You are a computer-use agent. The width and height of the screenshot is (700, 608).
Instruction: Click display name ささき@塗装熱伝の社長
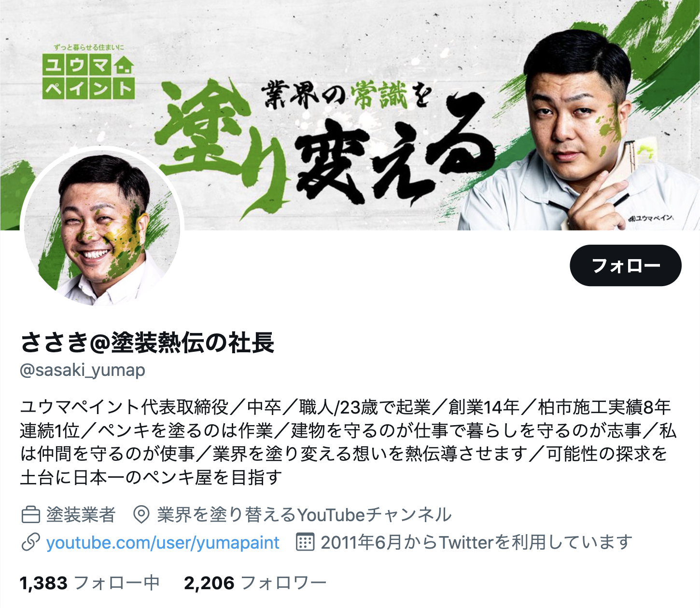147,343
